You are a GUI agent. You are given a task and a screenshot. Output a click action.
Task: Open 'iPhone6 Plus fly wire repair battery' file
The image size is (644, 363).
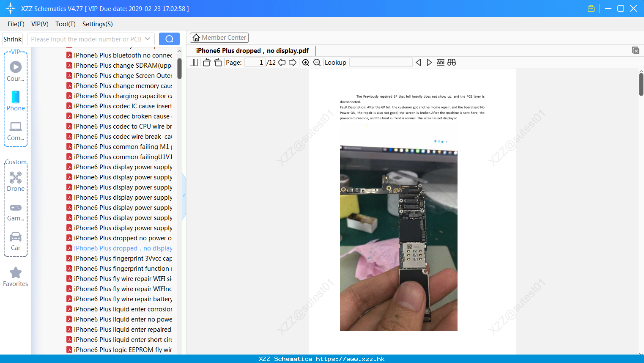[119, 299]
